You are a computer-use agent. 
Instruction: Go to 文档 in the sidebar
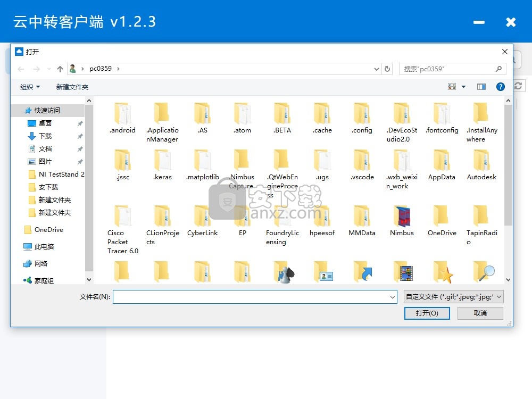(45, 149)
